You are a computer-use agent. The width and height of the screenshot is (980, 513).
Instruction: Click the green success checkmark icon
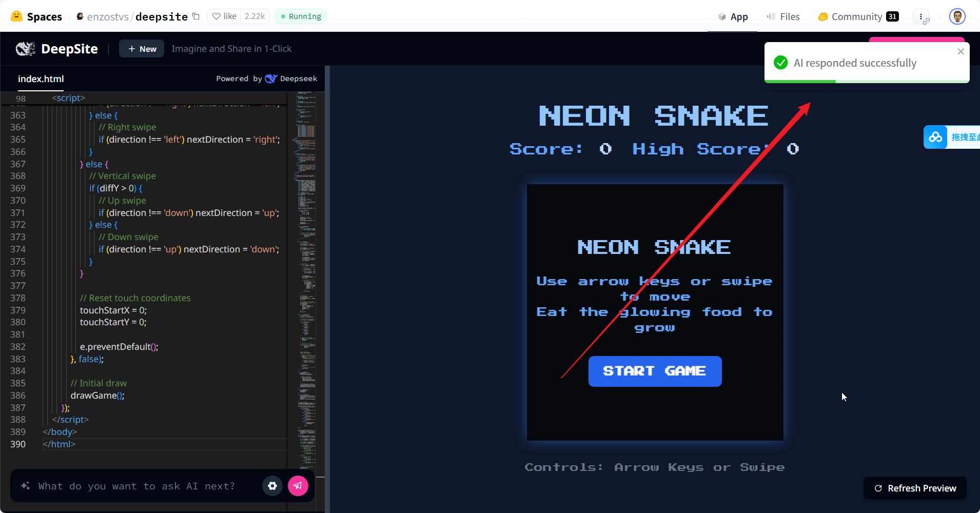click(780, 63)
